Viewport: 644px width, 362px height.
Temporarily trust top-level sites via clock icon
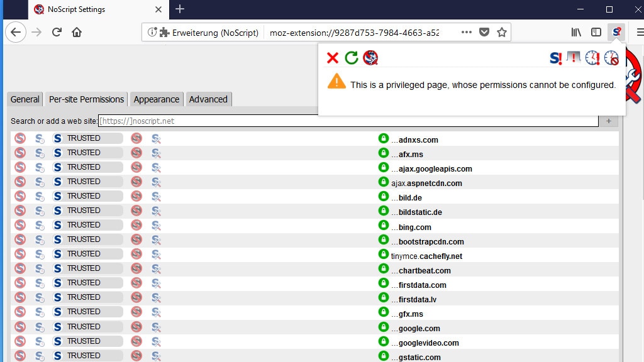coord(592,58)
